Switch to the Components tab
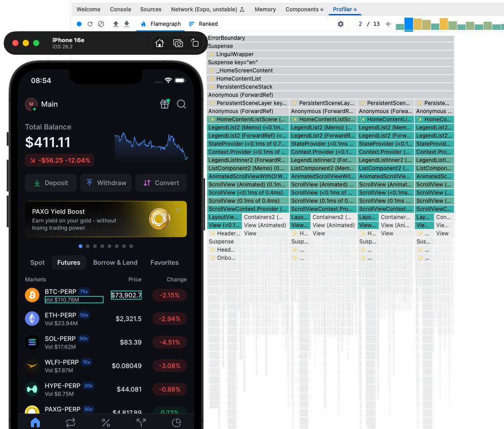Image resolution: width=504 pixels, height=429 pixels. pyautogui.click(x=304, y=10)
